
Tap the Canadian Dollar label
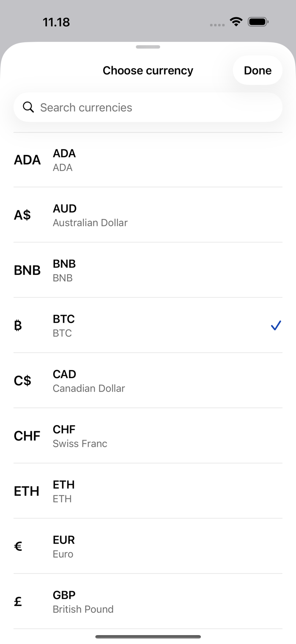89,388
